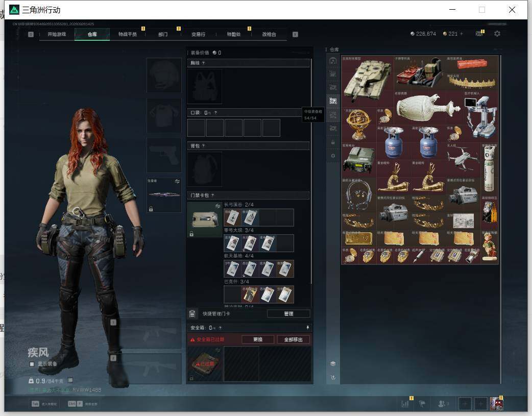Viewport: 532px width, 416px height.
Task: Click the swap arrows on melee weapon slot
Action: coord(177,181)
